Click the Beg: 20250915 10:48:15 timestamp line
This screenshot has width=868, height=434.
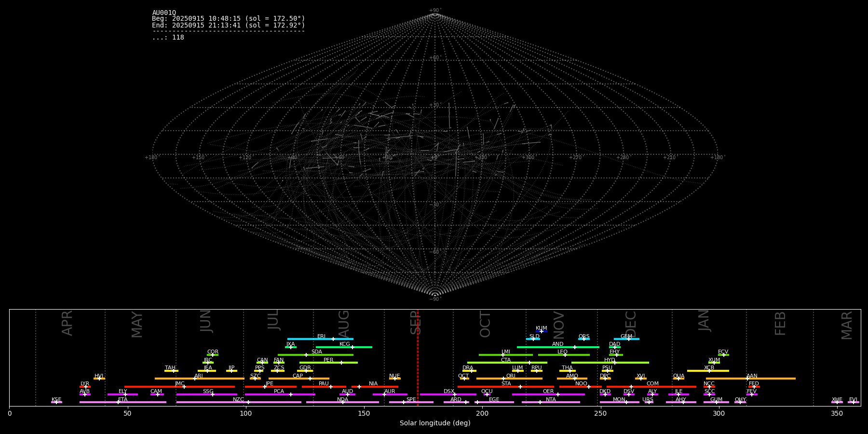[x=229, y=19]
